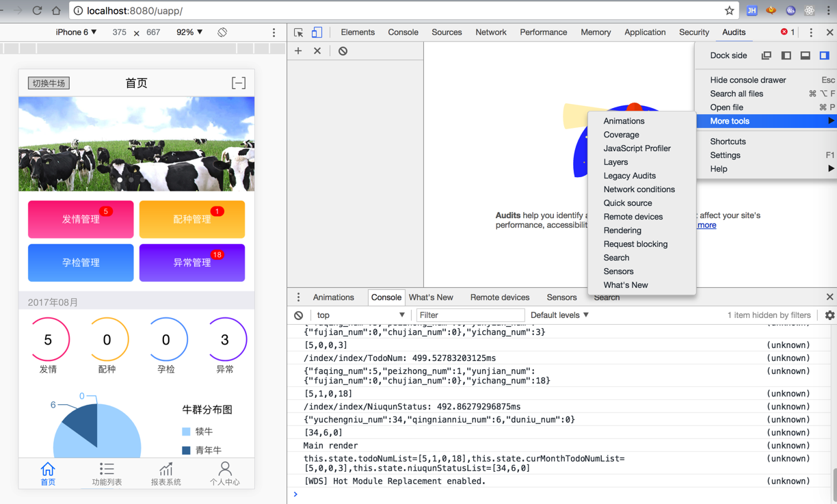Click the device width field 375
837x504 pixels.
coord(119,32)
